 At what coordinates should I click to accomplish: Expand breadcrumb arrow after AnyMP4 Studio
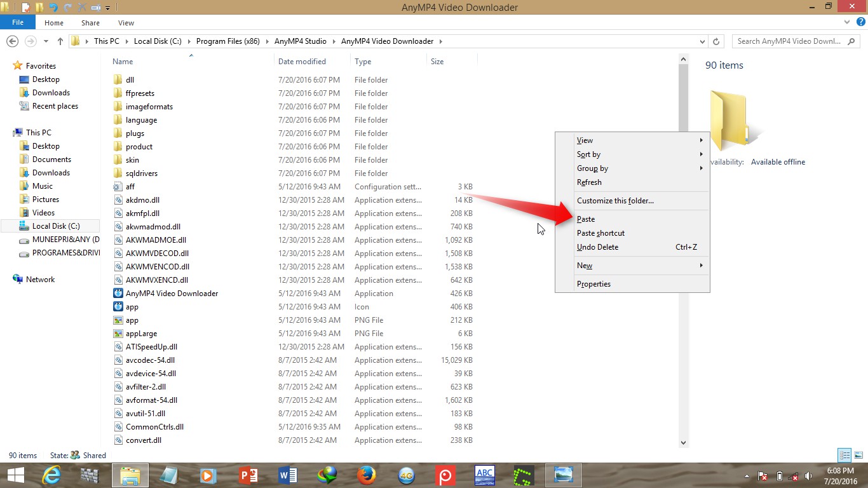click(333, 41)
